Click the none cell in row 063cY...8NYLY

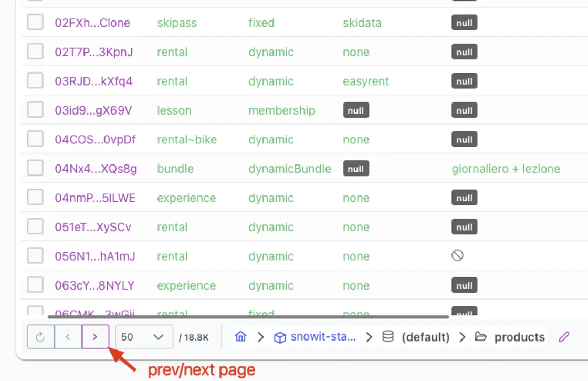(x=356, y=286)
